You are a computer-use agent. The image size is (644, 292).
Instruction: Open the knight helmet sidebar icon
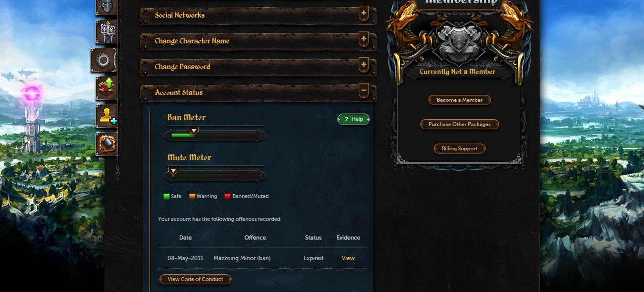click(x=106, y=7)
